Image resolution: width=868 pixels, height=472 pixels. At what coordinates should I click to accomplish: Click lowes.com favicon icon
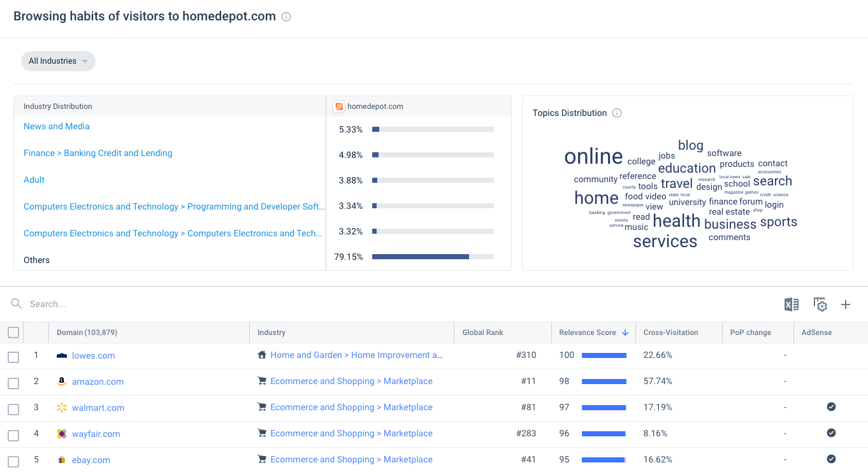62,355
